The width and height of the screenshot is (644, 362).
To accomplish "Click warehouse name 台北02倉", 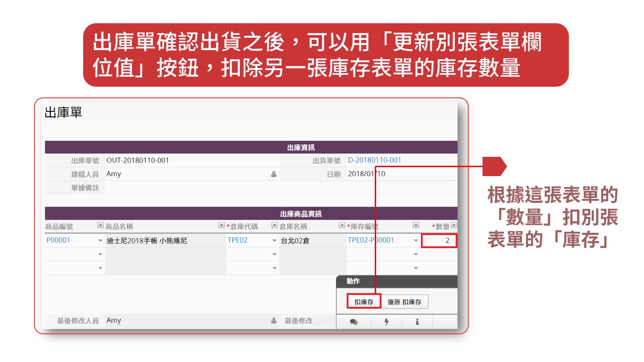I will (295, 241).
